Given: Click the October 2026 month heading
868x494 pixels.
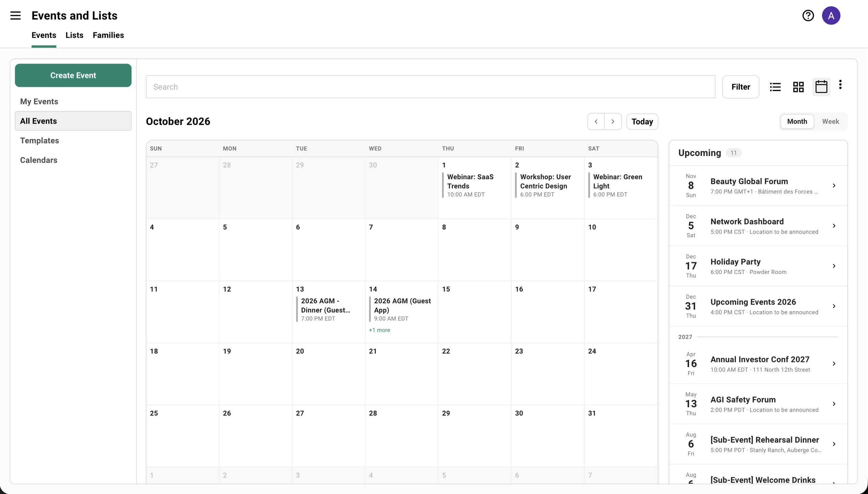Looking at the screenshot, I should (x=178, y=121).
